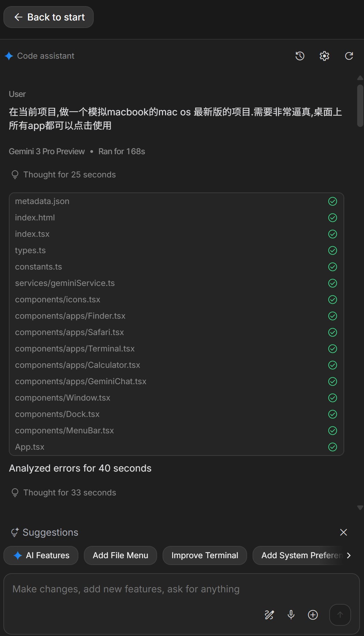364x636 pixels.
Task: Click the plus attachment icon
Action: pos(313,615)
